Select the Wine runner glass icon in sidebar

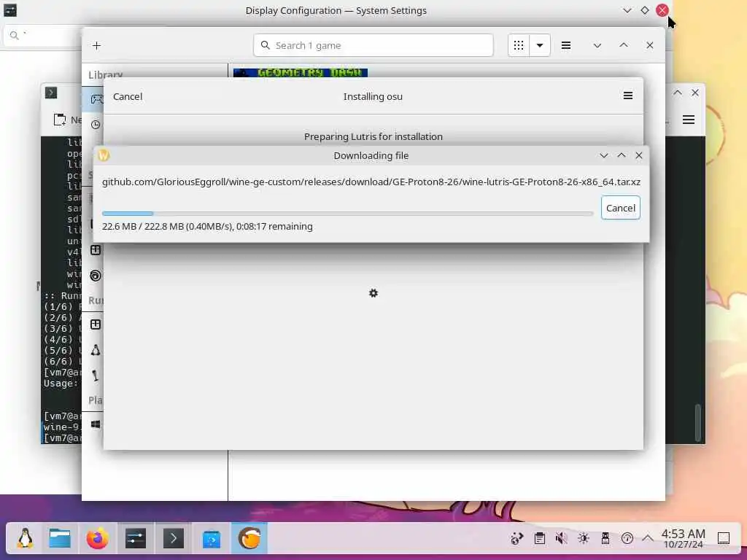[x=96, y=376]
